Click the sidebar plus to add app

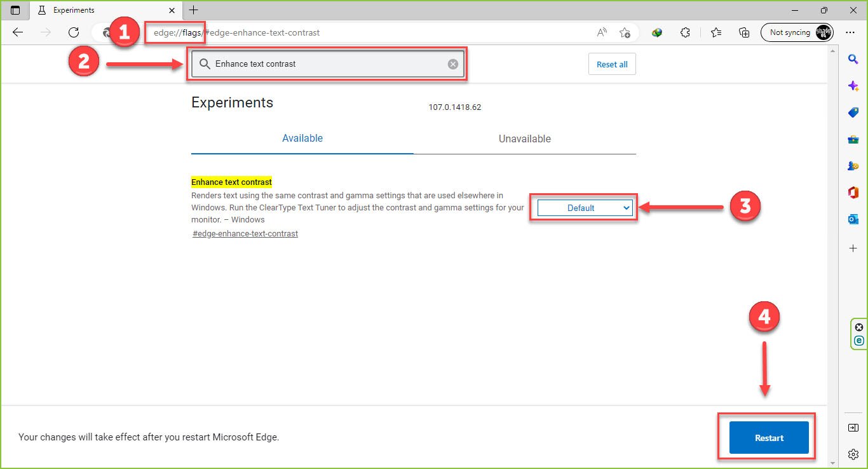pyautogui.click(x=853, y=248)
